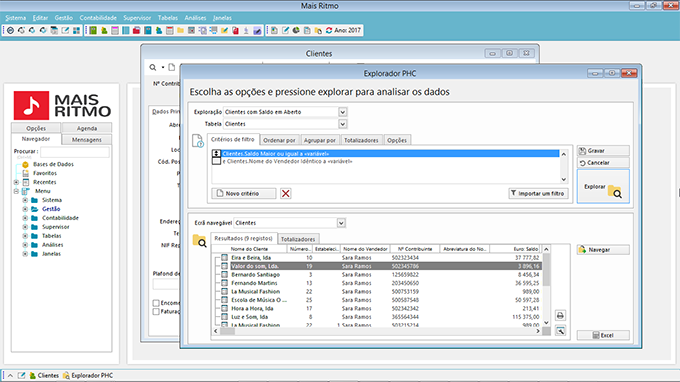The image size is (680, 382).
Task: Expand the Recentes tree node
Action: point(16,182)
